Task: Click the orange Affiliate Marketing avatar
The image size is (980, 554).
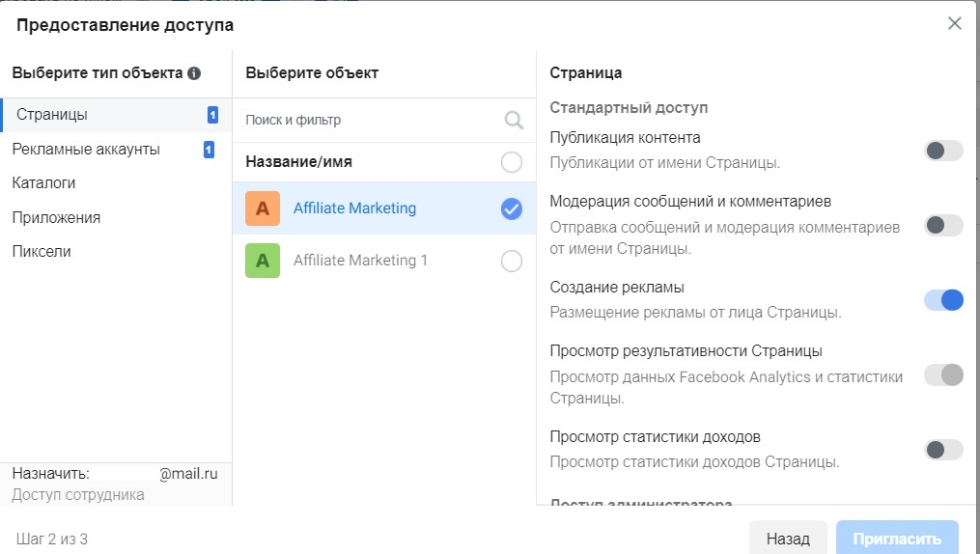Action: point(263,208)
